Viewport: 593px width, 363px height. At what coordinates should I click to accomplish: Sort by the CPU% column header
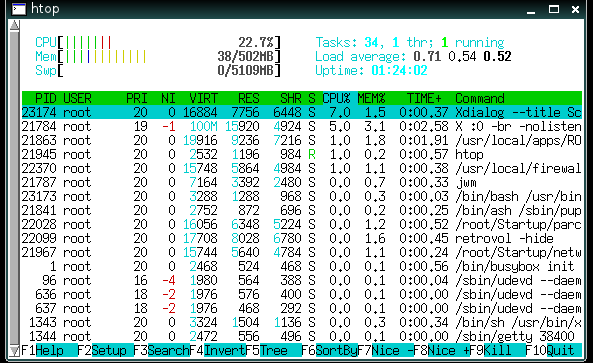pos(336,98)
